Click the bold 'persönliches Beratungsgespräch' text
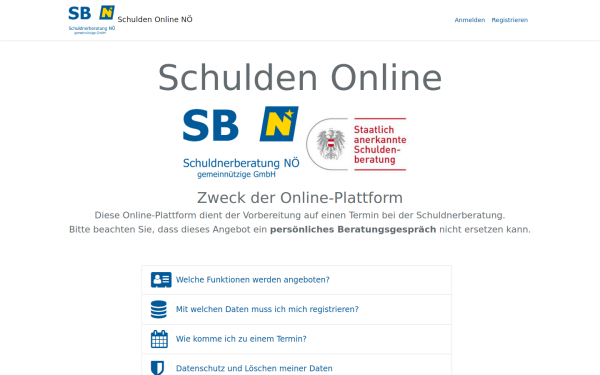 (x=353, y=230)
